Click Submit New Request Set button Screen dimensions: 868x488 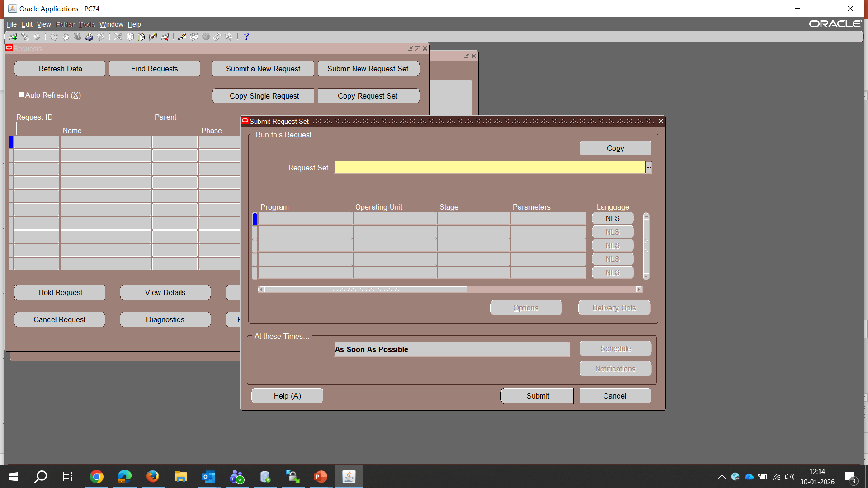click(x=368, y=69)
